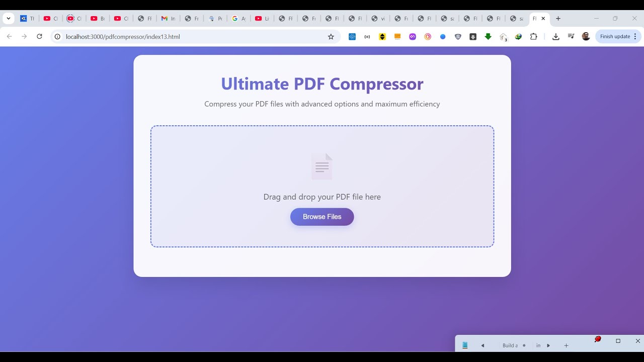The image size is (644, 362).
Task: Go forward to the next page
Action: click(24, 37)
